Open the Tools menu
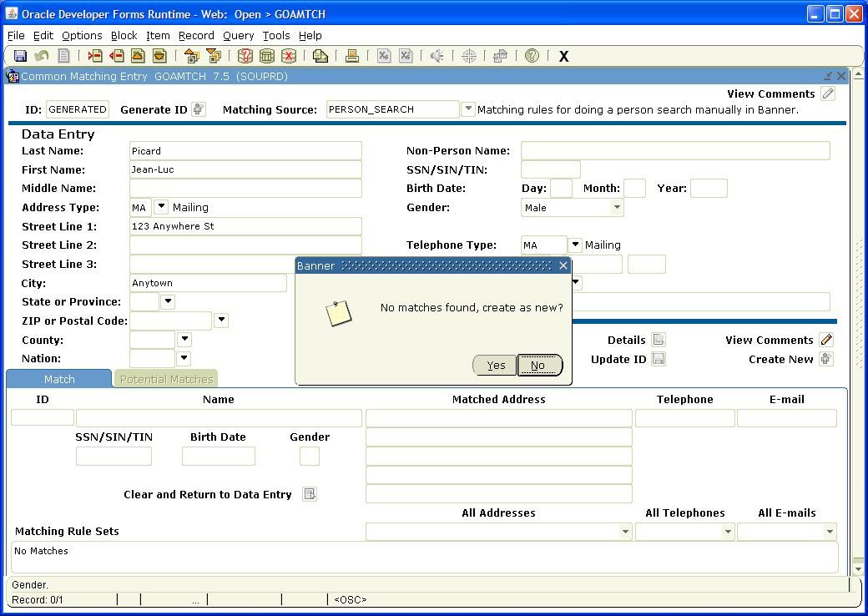The height and width of the screenshot is (616, 868). 276,35
